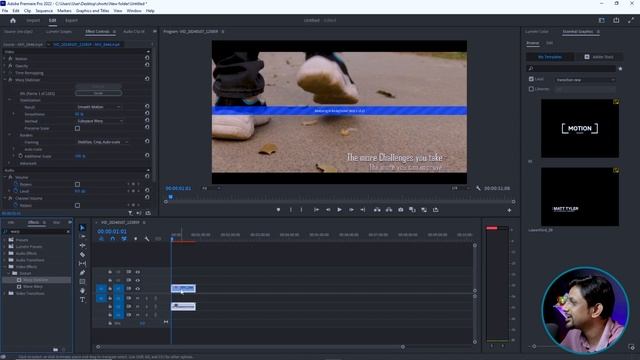
Task: Select the Rectangle tool
Action: pos(82,282)
